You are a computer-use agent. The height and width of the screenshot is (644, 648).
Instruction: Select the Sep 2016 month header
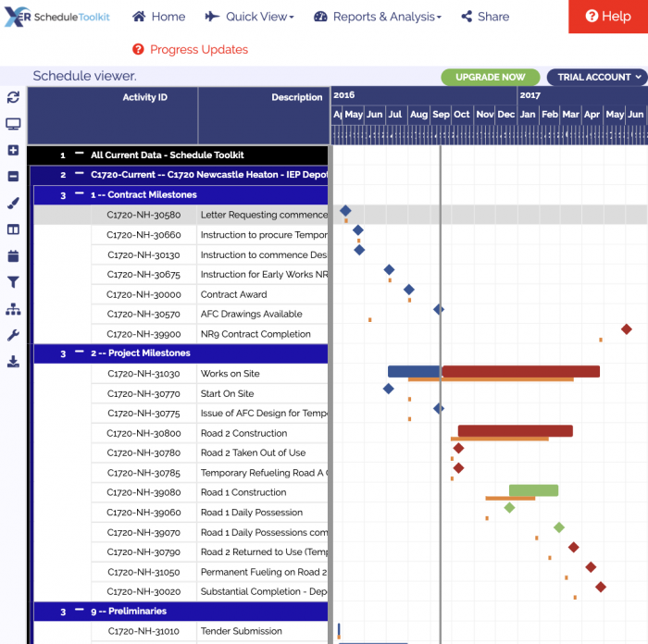click(441, 115)
